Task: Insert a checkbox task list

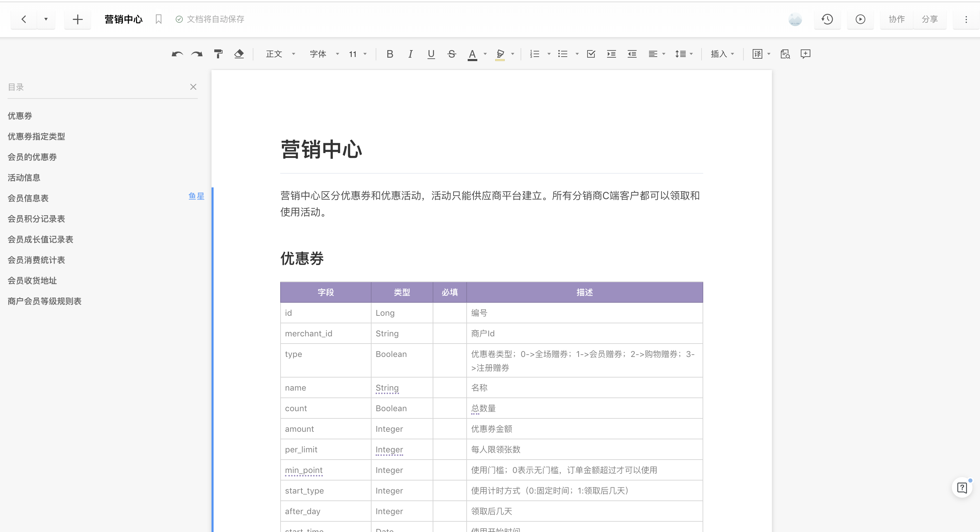Action: [591, 54]
